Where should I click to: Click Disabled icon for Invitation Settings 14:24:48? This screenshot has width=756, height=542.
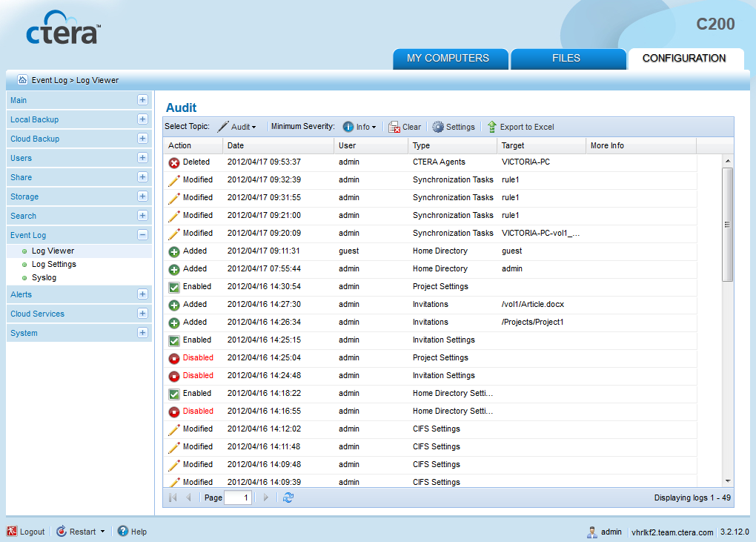tap(174, 376)
